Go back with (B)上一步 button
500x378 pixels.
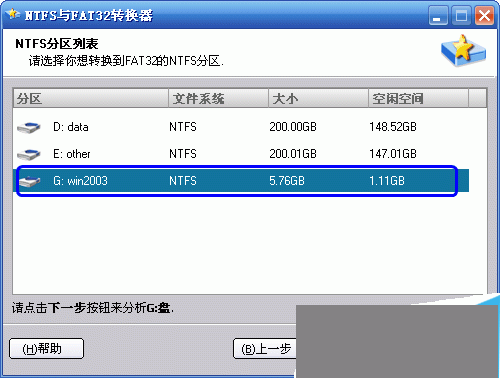tap(265, 349)
